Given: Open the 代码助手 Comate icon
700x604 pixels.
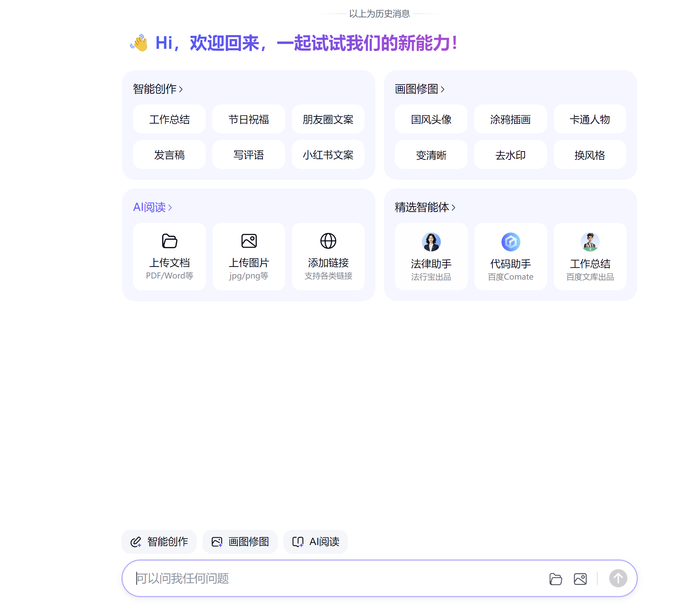Looking at the screenshot, I should coord(511,242).
